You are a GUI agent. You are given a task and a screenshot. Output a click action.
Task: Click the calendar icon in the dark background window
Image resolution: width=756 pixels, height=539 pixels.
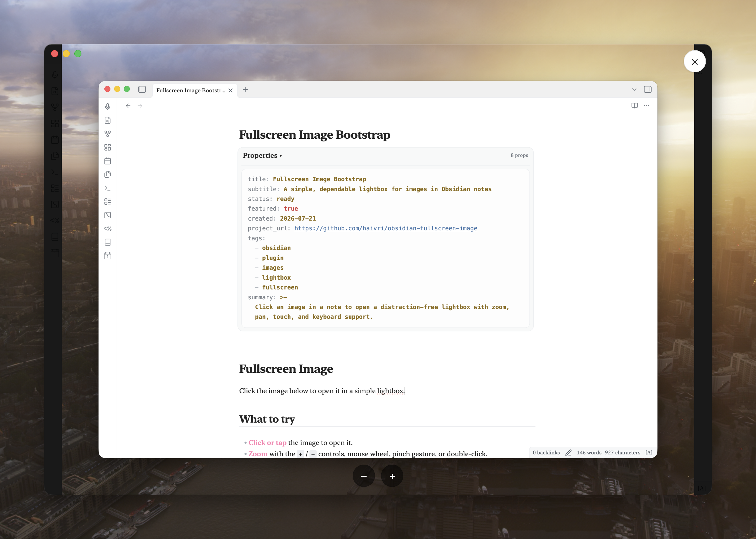55,140
